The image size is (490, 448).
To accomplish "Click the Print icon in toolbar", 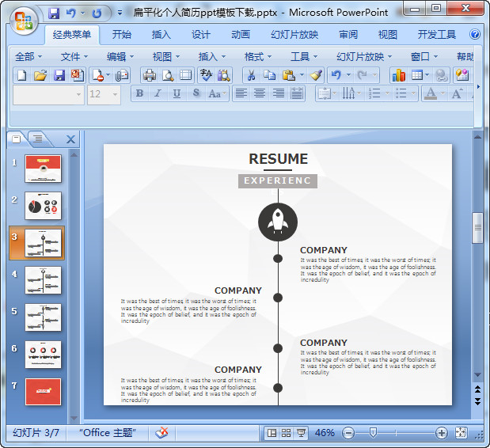I will click(x=149, y=75).
